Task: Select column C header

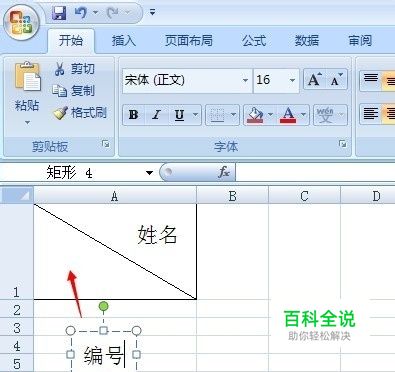Action: (304, 196)
